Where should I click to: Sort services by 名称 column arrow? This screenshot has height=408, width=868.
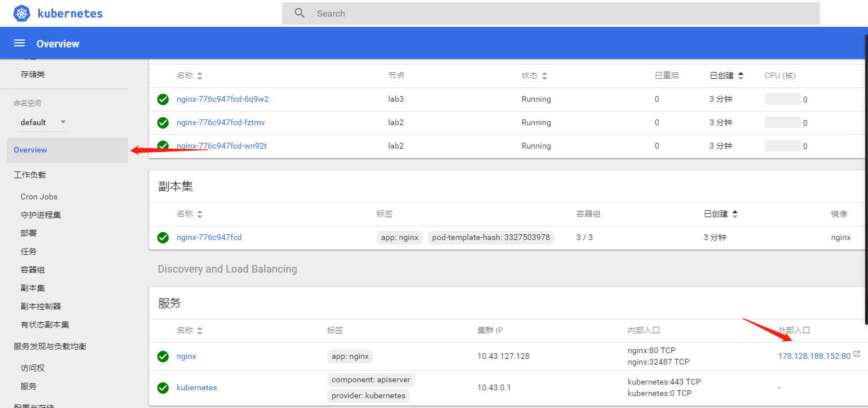[200, 331]
